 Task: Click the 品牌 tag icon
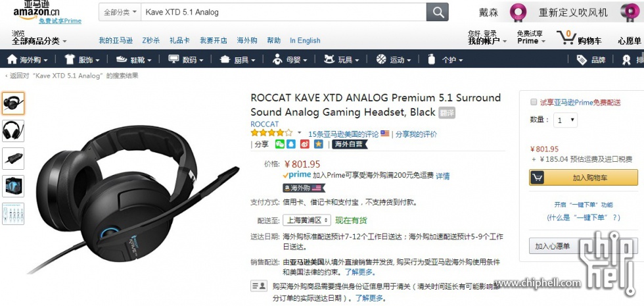click(582, 60)
